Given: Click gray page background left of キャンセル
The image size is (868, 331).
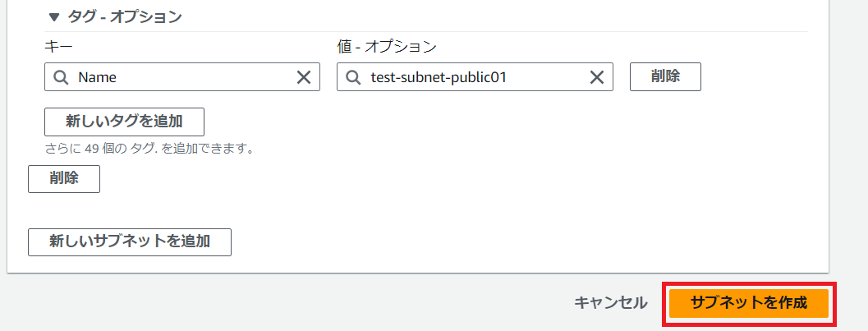Looking at the screenshot, I should pyautogui.click(x=328, y=302).
